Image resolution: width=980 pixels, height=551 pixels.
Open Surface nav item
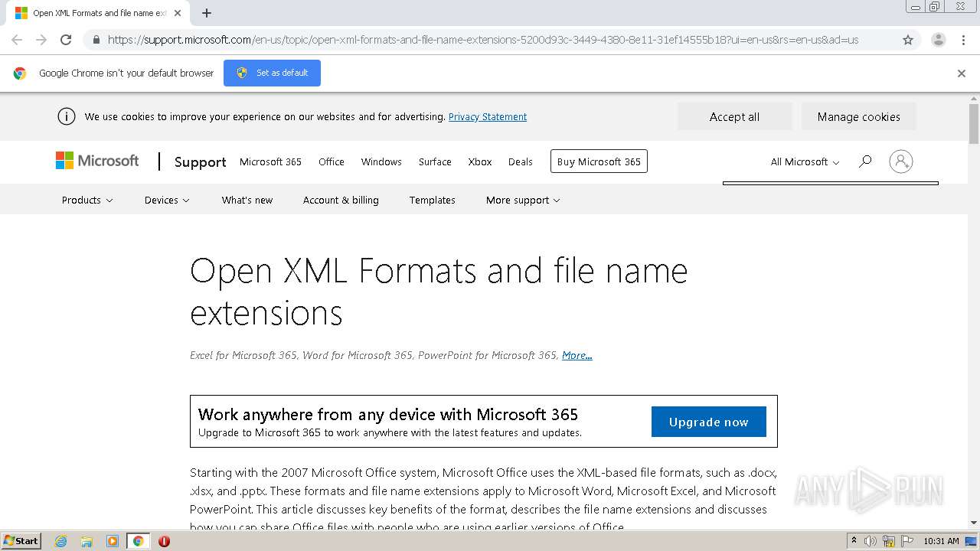[x=435, y=161]
